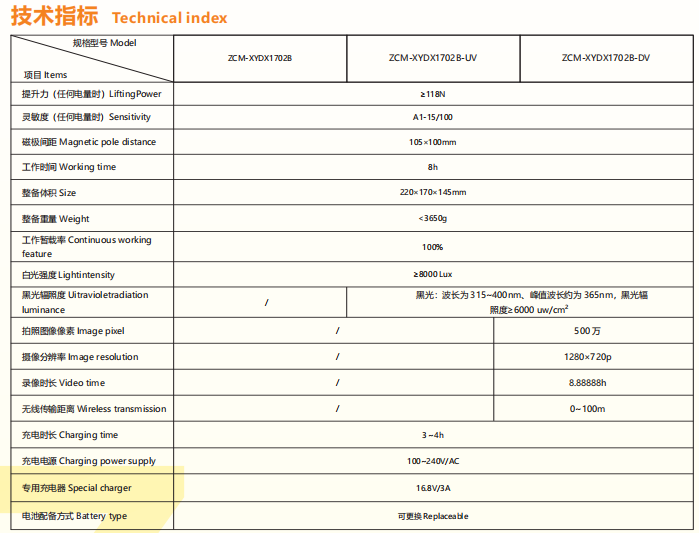Select the 8.88888h video time value
This screenshot has width=699, height=533.
pos(587,383)
